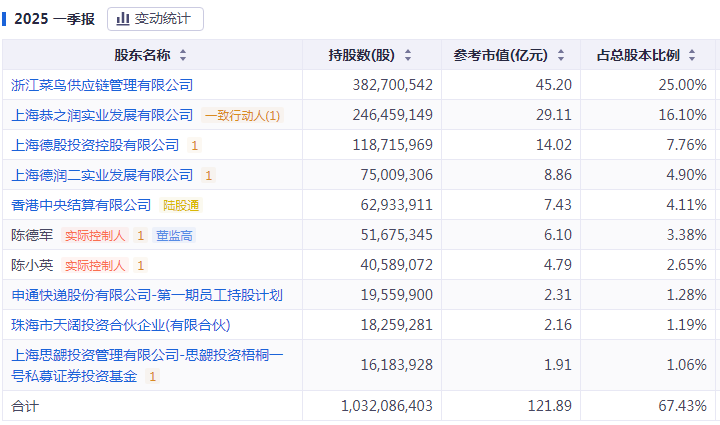Click badge 1 in 陈德军 row

(x=141, y=236)
